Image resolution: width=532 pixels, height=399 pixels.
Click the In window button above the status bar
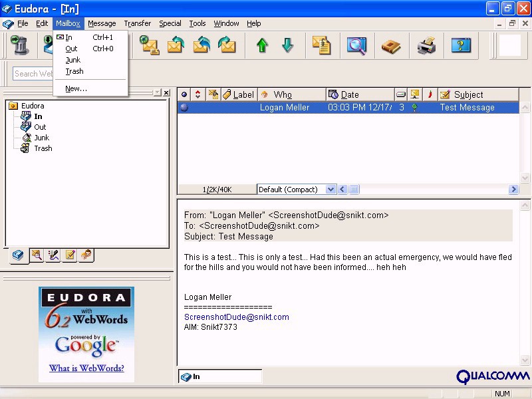point(220,376)
